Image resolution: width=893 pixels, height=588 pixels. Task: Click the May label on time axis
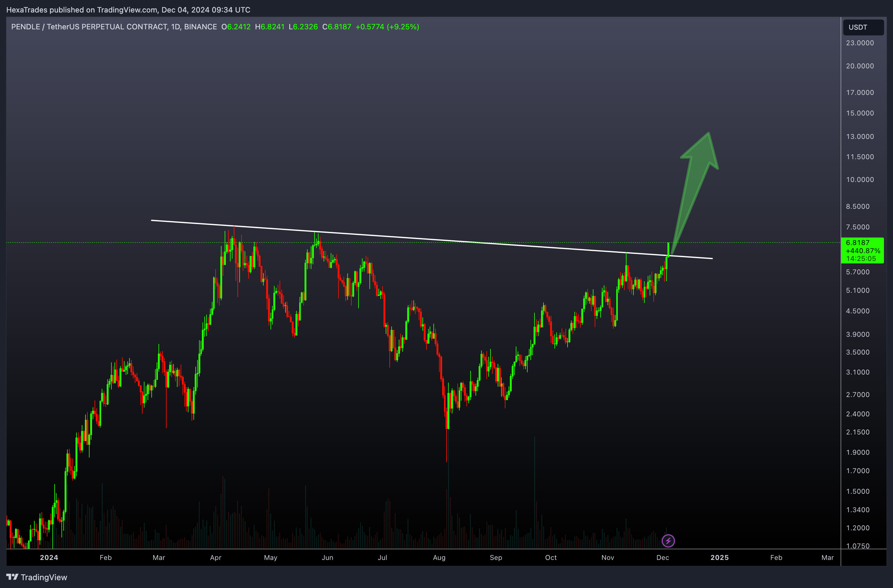(x=271, y=558)
